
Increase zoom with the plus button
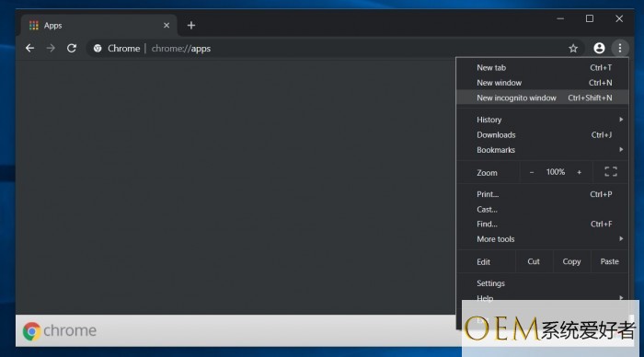click(579, 173)
